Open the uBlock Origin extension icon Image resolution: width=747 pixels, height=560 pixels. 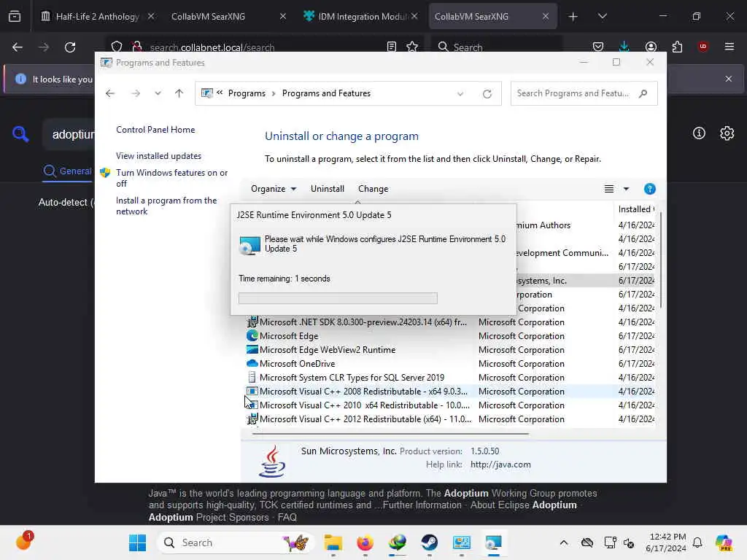click(703, 47)
